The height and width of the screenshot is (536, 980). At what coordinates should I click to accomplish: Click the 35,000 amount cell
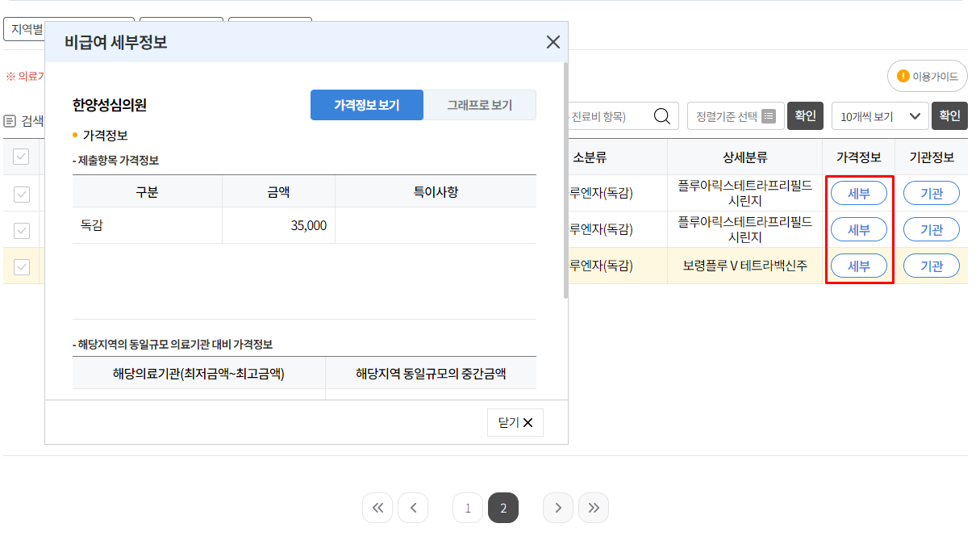pyautogui.click(x=278, y=225)
